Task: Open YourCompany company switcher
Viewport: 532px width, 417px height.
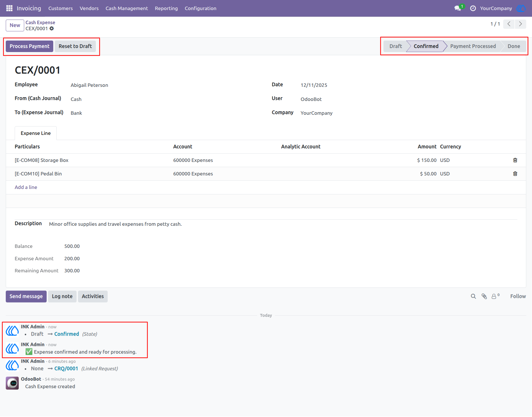Action: coord(496,8)
